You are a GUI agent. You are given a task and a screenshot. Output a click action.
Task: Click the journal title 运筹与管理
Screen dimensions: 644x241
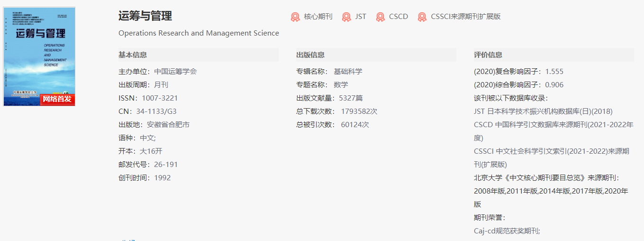[x=145, y=16]
